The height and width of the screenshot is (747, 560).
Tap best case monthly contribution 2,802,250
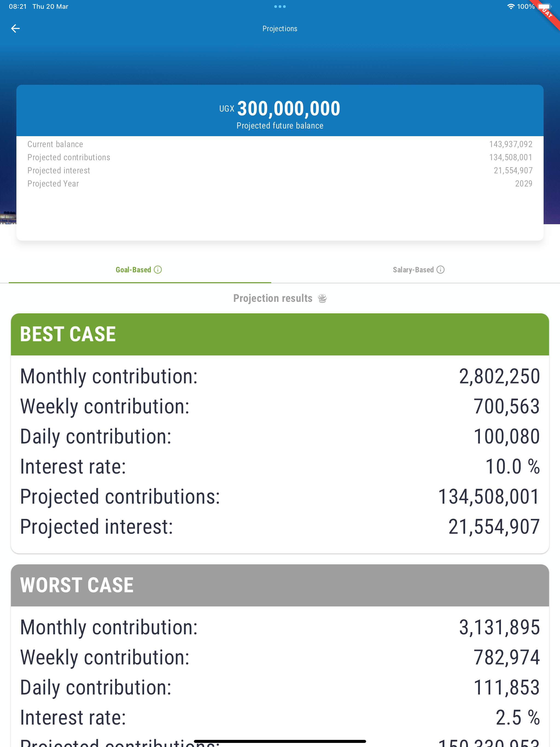point(499,376)
